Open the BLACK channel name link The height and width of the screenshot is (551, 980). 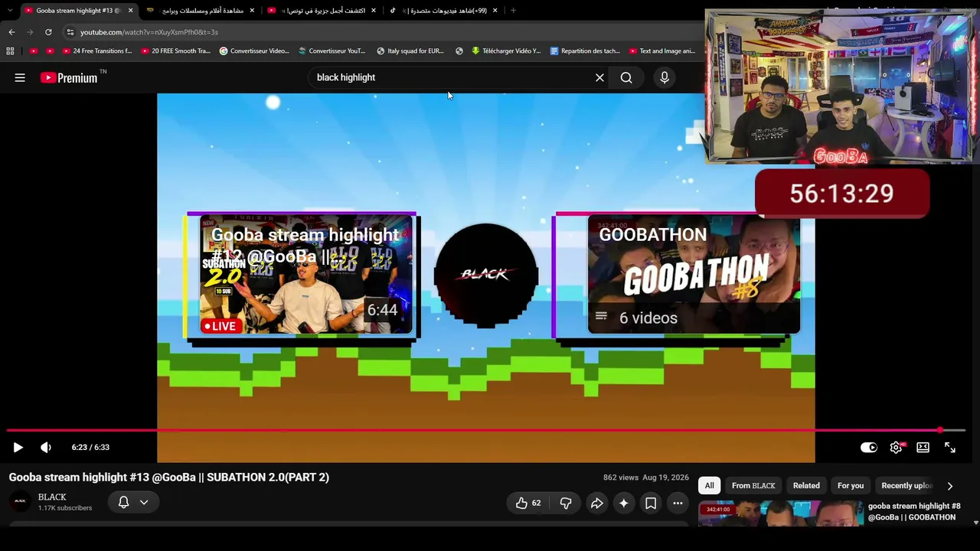[52, 497]
